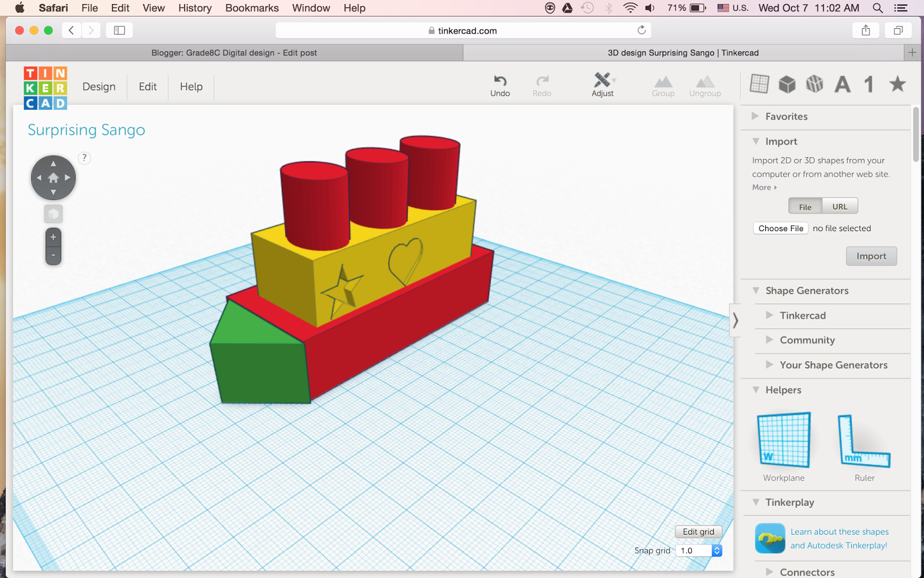Select the number 1 shape icon
The image size is (924, 578).
[868, 84]
